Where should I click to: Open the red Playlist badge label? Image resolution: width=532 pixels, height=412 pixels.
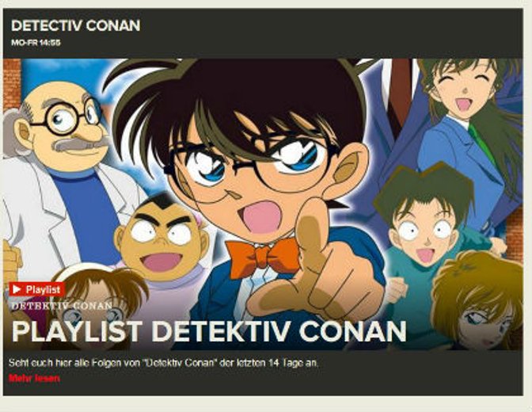pyautogui.click(x=36, y=289)
